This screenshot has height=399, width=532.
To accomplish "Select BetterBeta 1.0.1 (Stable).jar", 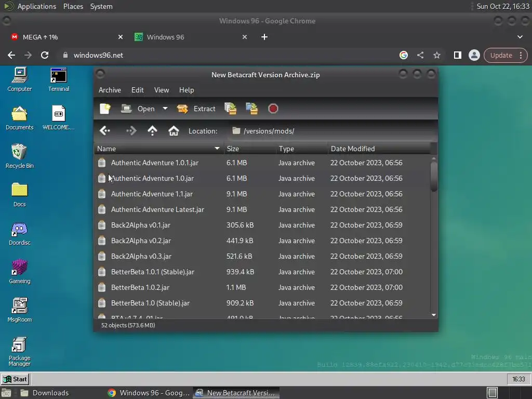I will (262, 272).
